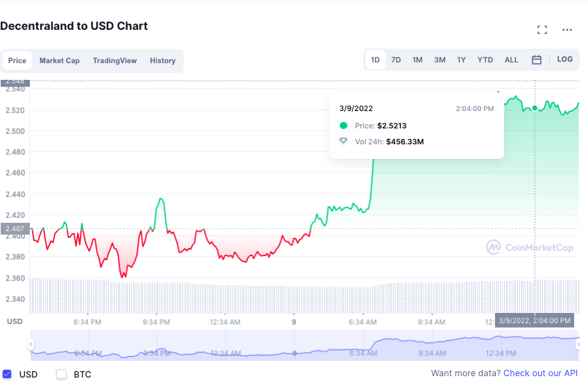Image resolution: width=588 pixels, height=381 pixels.
Task: Select the 3M time range
Action: pyautogui.click(x=440, y=60)
